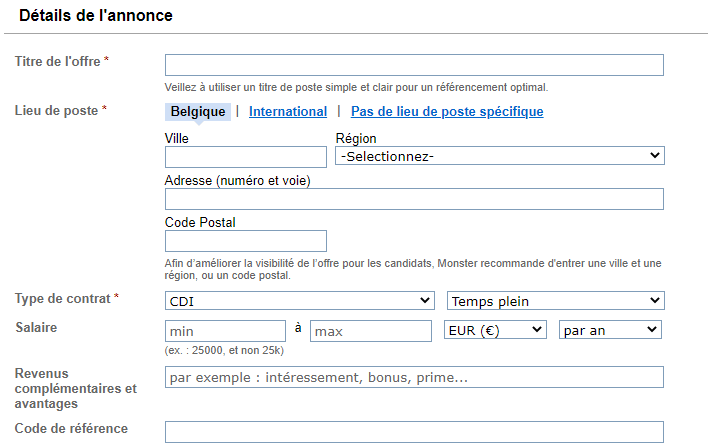Select the Belgique location tab
Image resolution: width=712 pixels, height=448 pixels.
[198, 112]
